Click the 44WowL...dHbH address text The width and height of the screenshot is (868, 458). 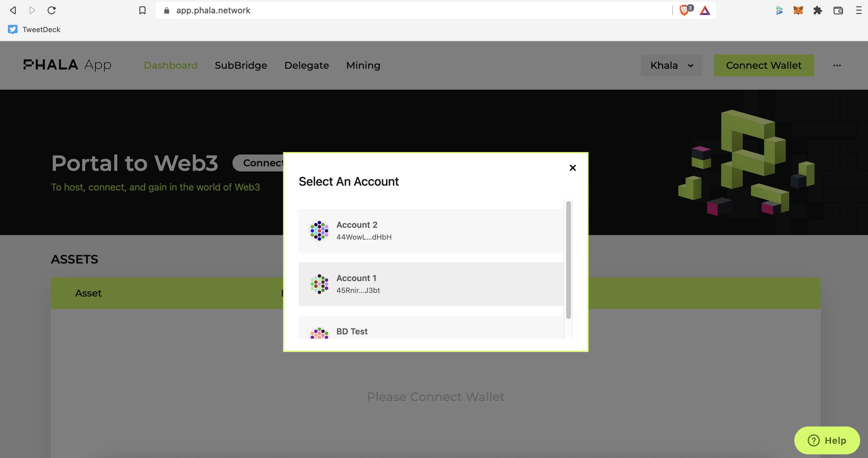364,237
